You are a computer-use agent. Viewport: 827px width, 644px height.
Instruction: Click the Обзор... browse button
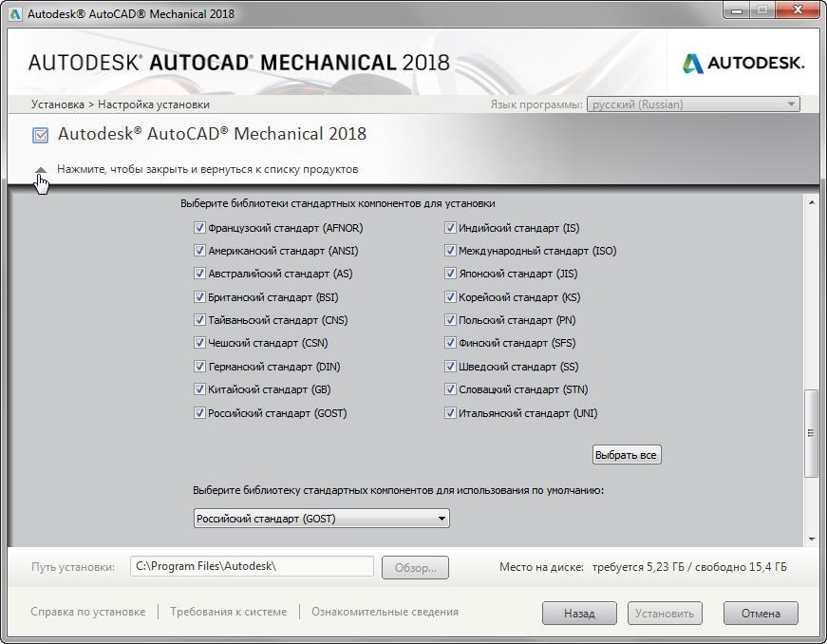pos(415,567)
